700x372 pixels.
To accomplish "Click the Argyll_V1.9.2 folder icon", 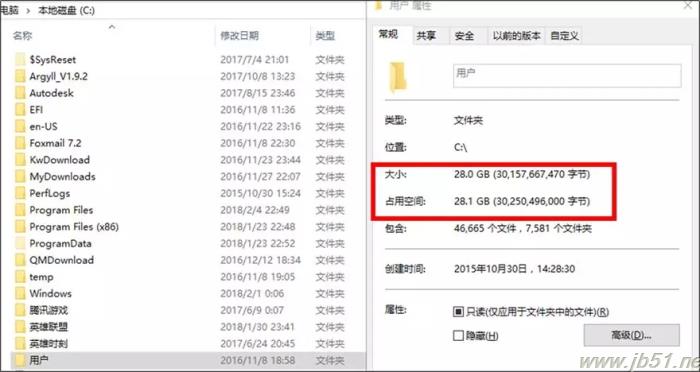I will coord(20,76).
